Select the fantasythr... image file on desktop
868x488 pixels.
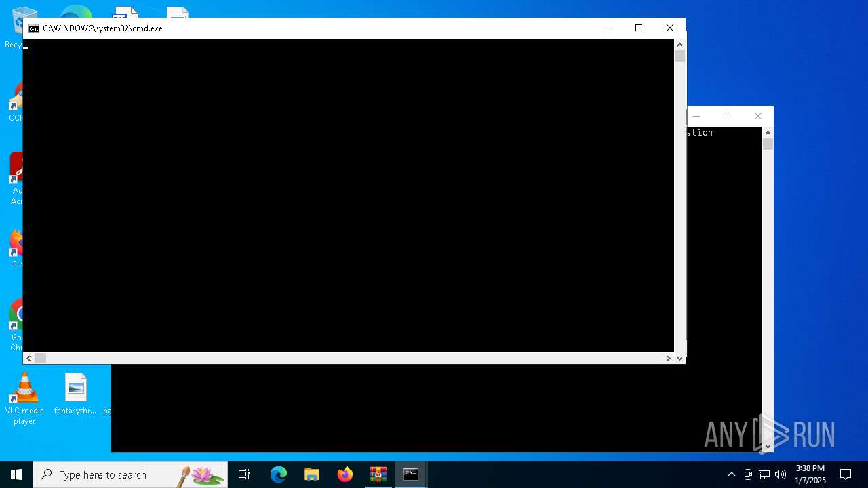tap(75, 394)
